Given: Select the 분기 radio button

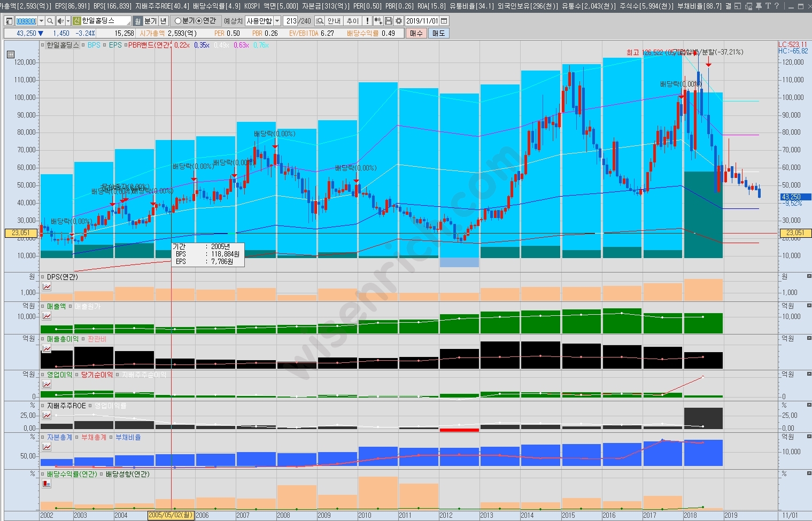Looking at the screenshot, I should point(178,21).
